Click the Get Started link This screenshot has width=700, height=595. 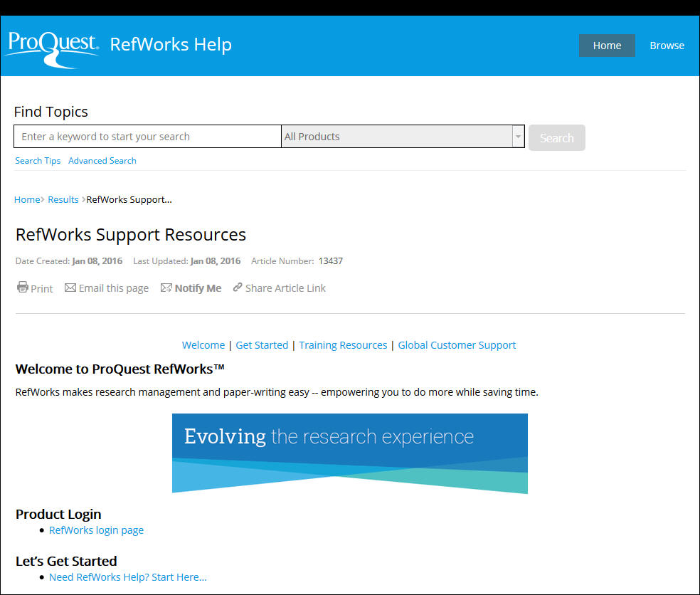tap(262, 344)
